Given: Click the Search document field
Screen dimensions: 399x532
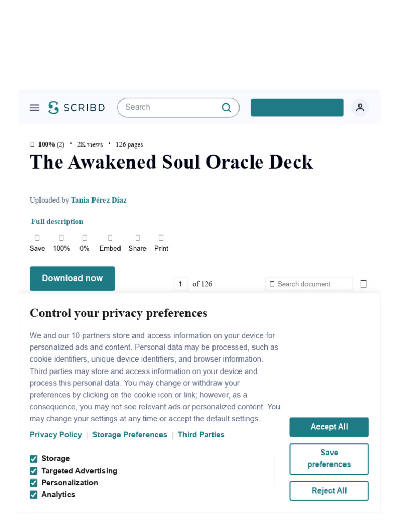Looking at the screenshot, I should tap(310, 284).
